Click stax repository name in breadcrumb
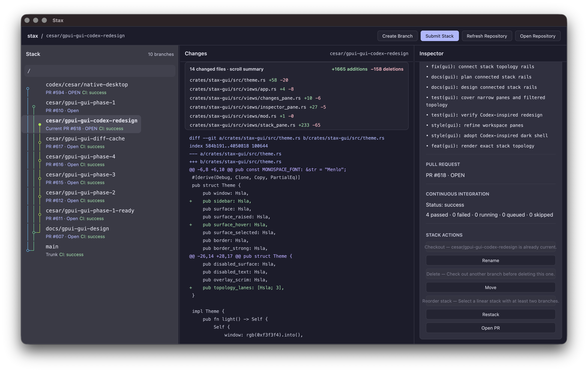Image resolution: width=588 pixels, height=372 pixels. pos(33,36)
